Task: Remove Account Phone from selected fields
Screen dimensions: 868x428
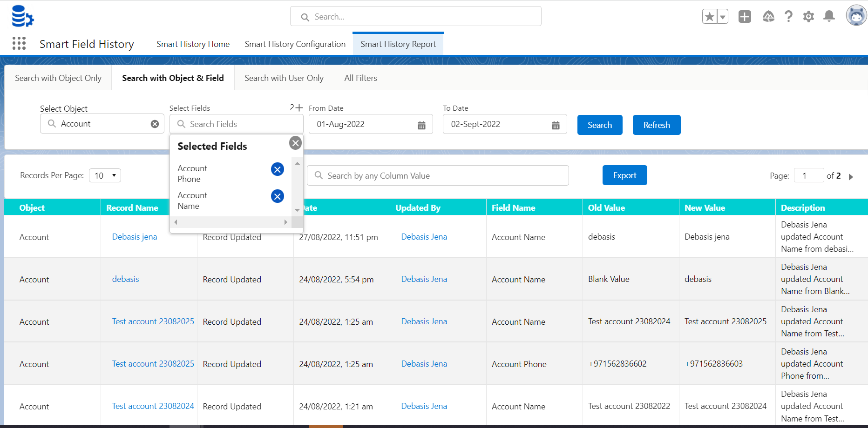Action: click(x=278, y=169)
